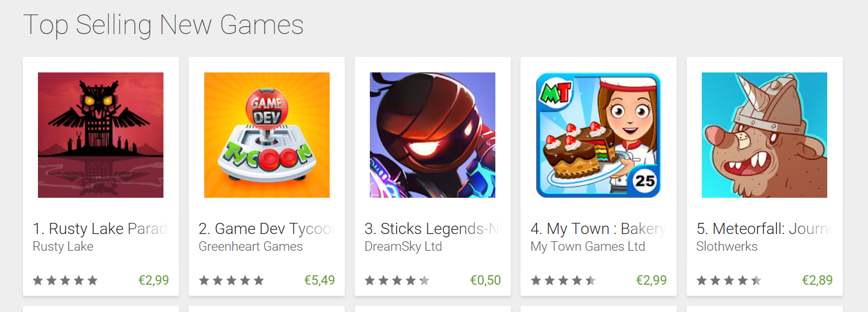Image resolution: width=868 pixels, height=312 pixels.
Task: Visit the Rusty Lake developer page
Action: tap(63, 246)
